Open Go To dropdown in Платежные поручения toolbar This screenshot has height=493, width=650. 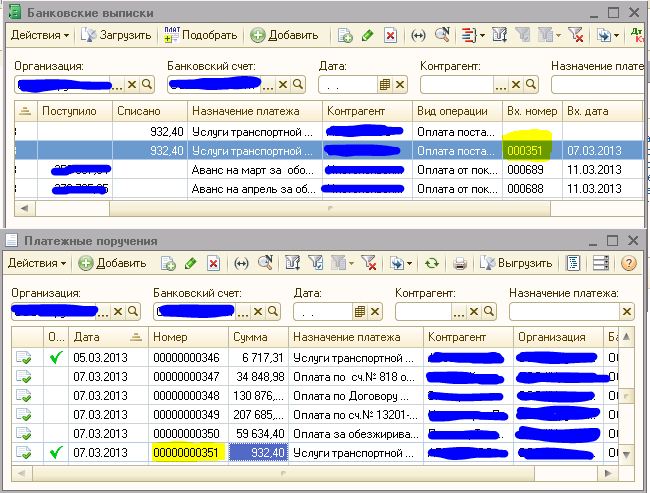400,263
